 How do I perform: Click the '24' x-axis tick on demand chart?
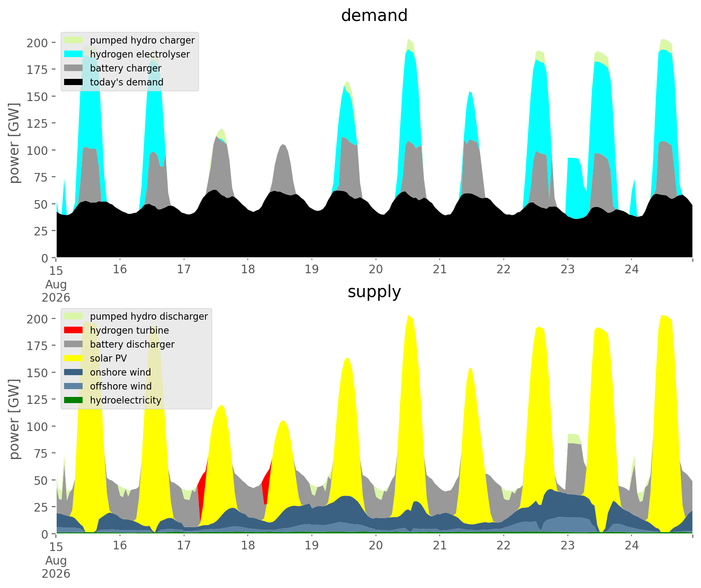coord(632,270)
